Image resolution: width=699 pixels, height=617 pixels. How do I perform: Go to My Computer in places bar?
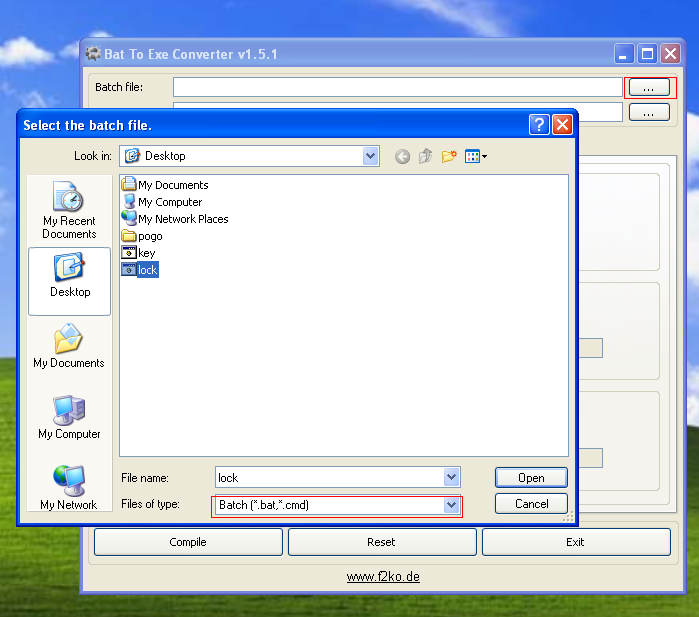(69, 418)
